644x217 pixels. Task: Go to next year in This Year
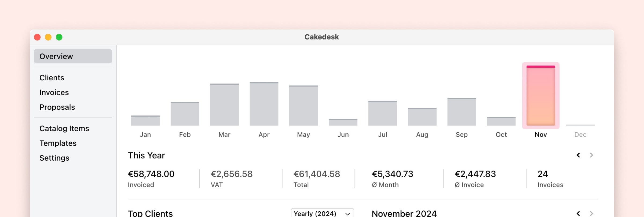[x=591, y=155]
